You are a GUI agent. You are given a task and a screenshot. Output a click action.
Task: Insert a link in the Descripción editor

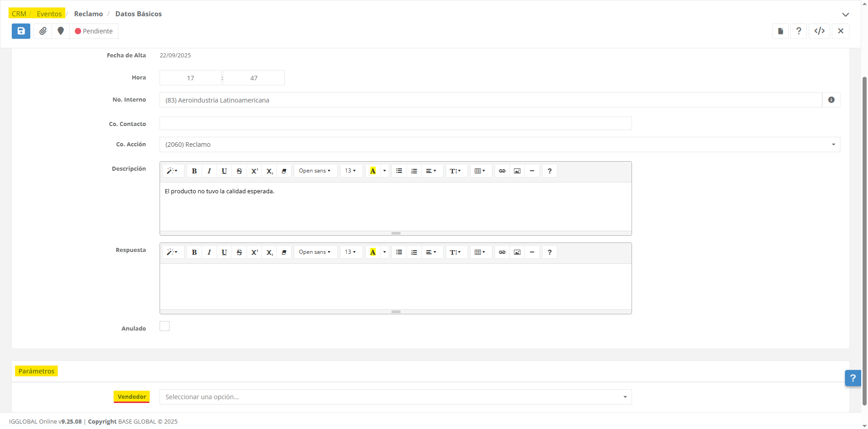[502, 171]
